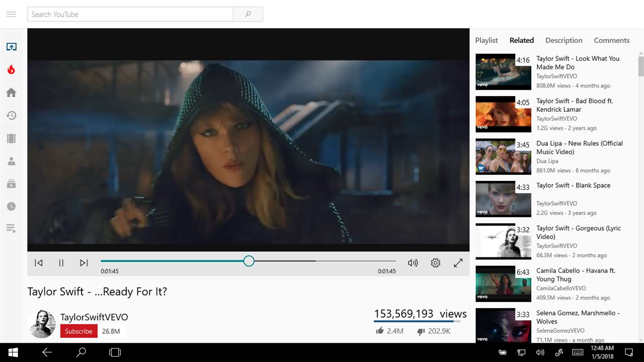Open Taylor Swift - Blank Space title
644x362 pixels.
573,185
